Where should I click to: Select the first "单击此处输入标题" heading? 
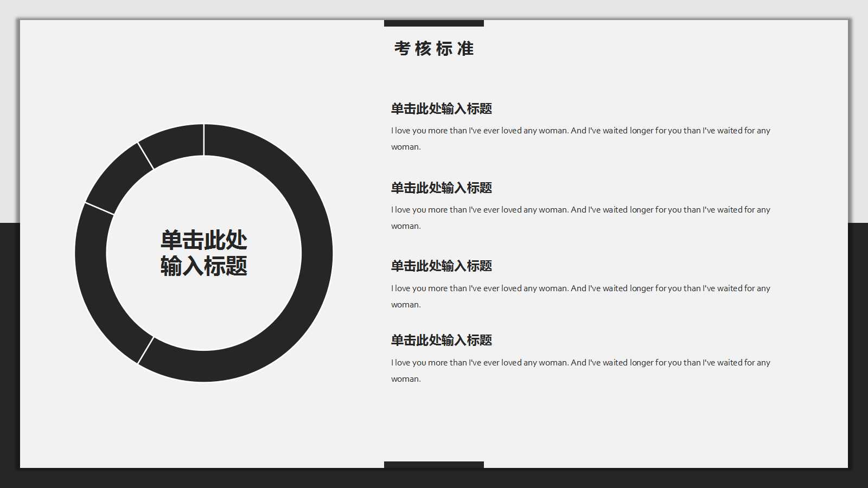click(441, 109)
